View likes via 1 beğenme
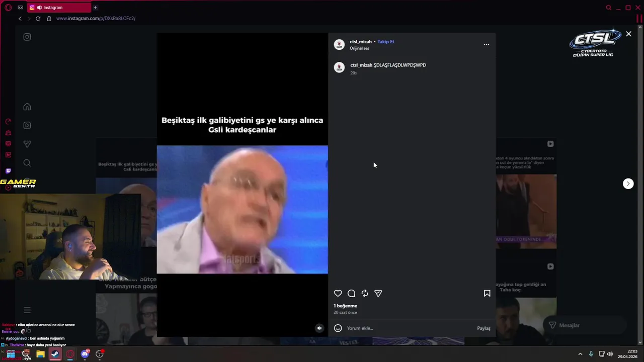644x362 pixels. (345, 306)
